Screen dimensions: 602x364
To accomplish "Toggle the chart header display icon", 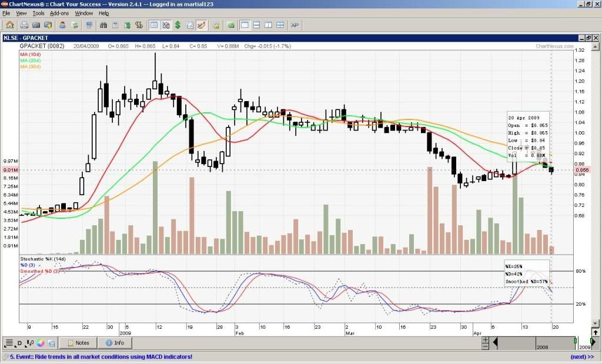I will point(154,25).
